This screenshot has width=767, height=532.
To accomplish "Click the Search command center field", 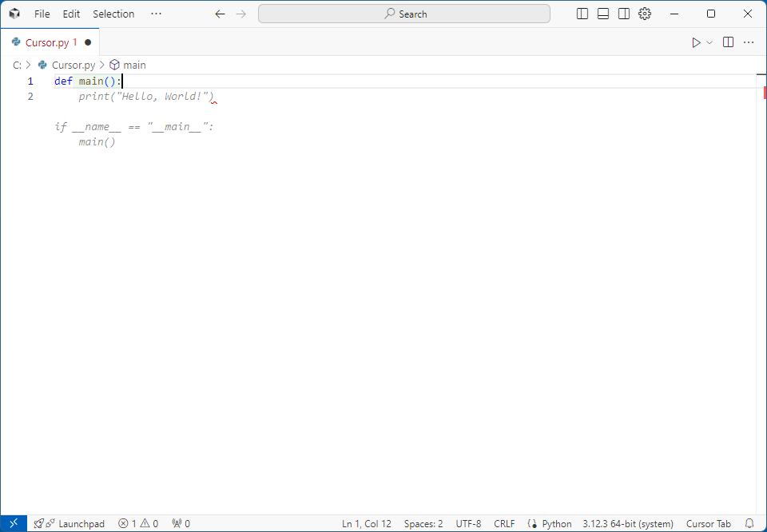I will 404,14.
